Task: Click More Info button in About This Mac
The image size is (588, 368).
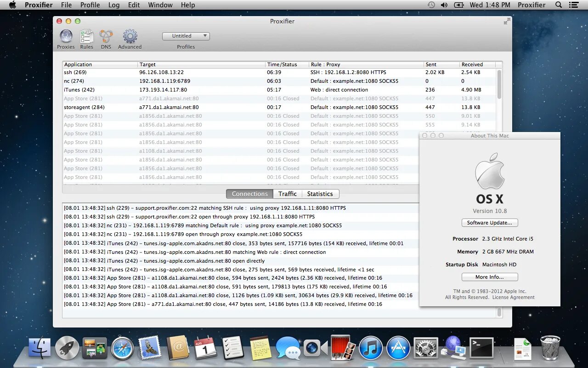Action: (490, 277)
